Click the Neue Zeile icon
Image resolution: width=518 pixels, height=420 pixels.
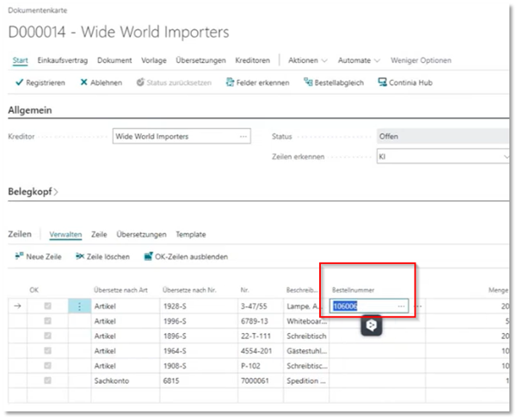19,256
